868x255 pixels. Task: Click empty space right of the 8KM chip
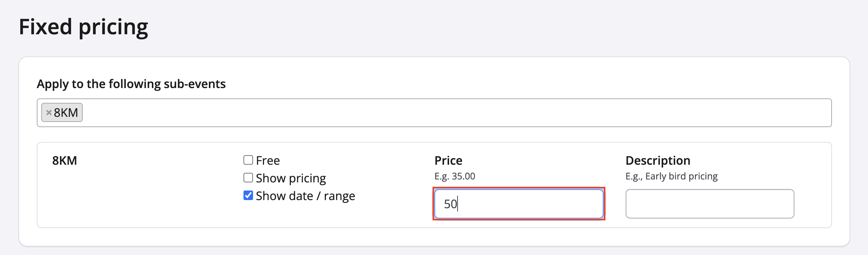coord(441,113)
